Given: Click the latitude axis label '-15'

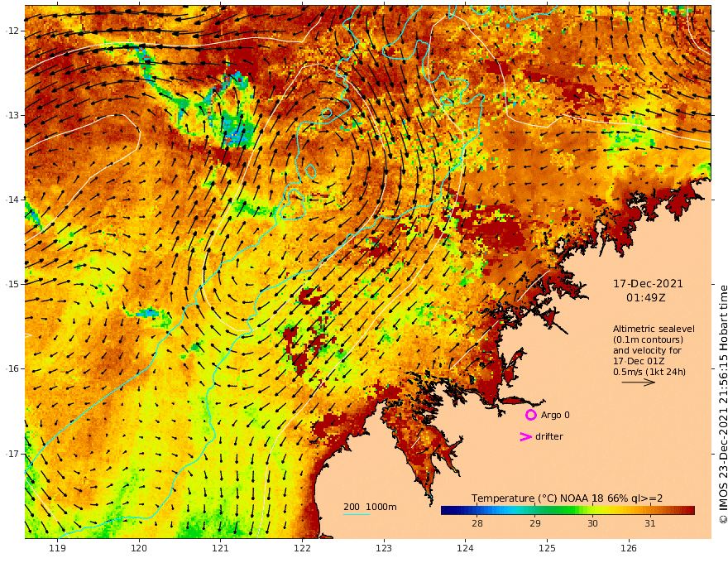Looking at the screenshot, I should (x=12, y=284).
